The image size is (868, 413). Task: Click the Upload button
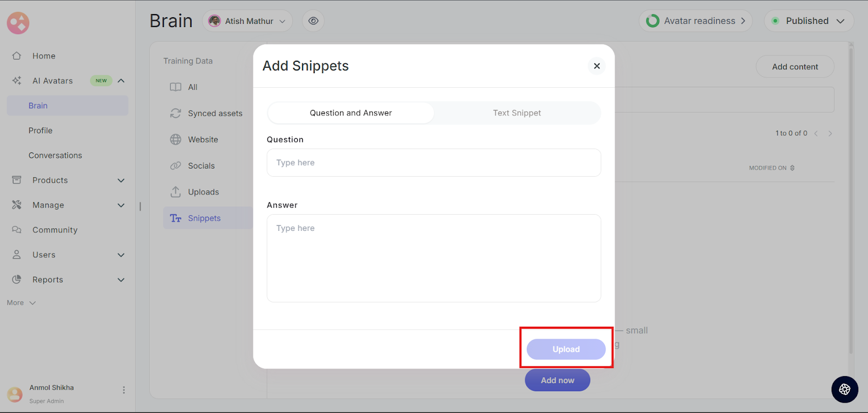click(566, 350)
